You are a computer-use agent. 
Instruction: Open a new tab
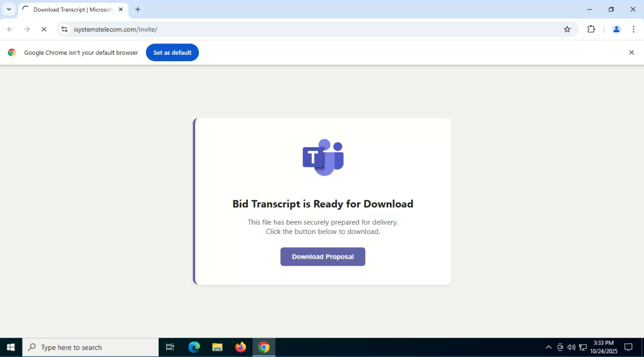point(138,10)
